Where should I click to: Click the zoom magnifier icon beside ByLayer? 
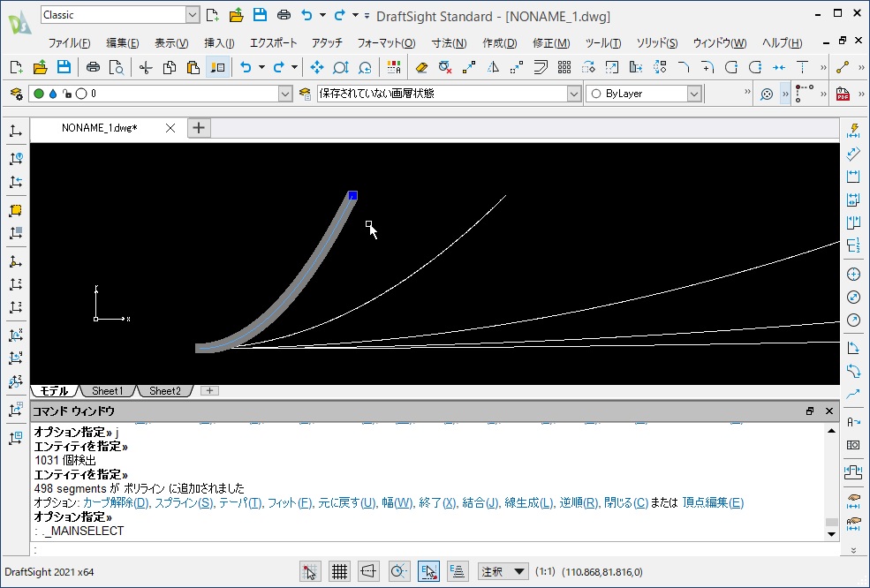pos(767,94)
